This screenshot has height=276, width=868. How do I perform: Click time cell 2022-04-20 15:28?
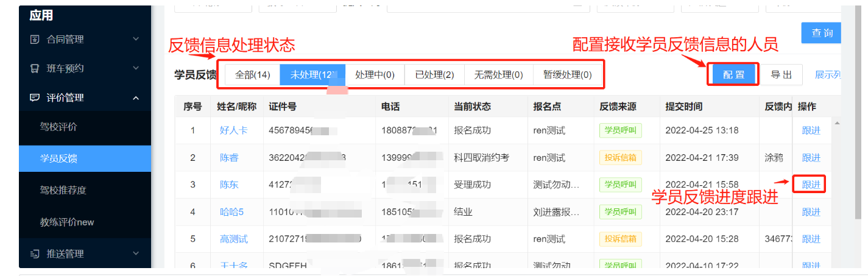[702, 239]
